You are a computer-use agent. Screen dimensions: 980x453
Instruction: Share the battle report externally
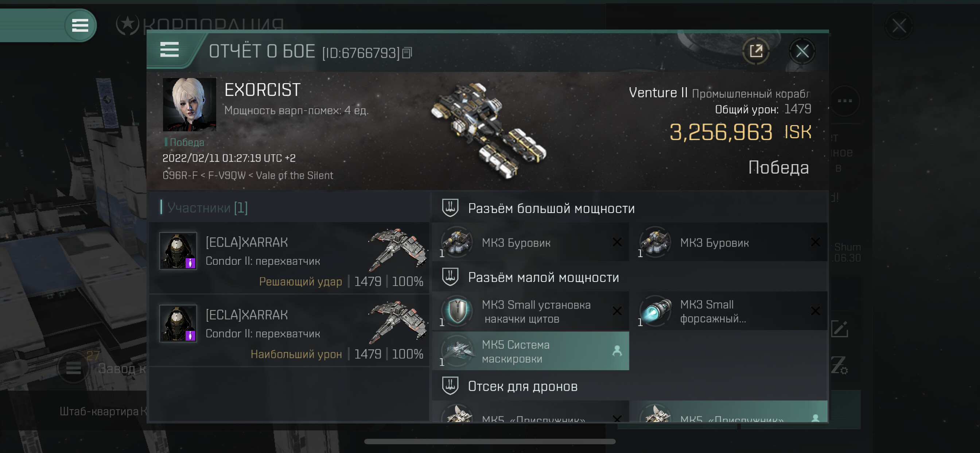[x=756, y=51]
